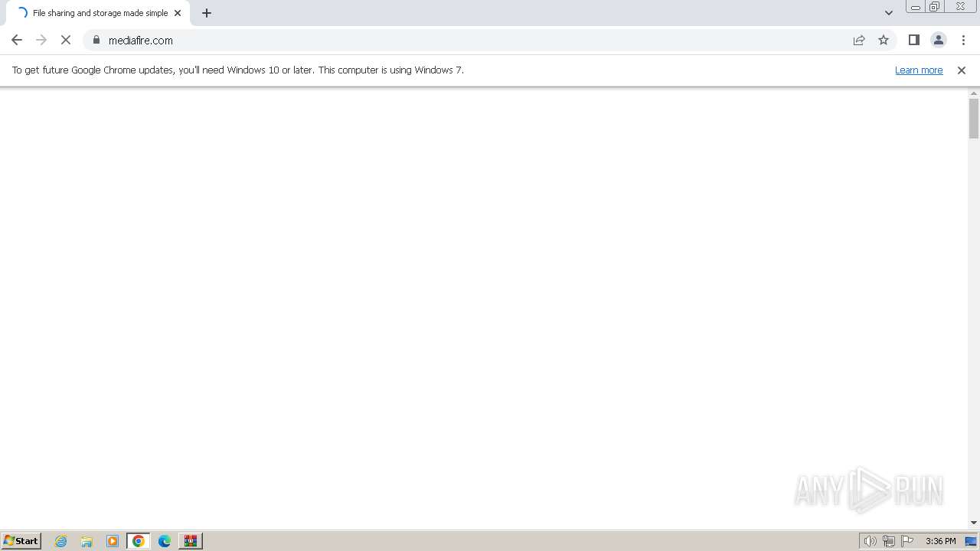Viewport: 980px width, 551px height.
Task: Click the forward navigation arrow
Action: (41, 41)
